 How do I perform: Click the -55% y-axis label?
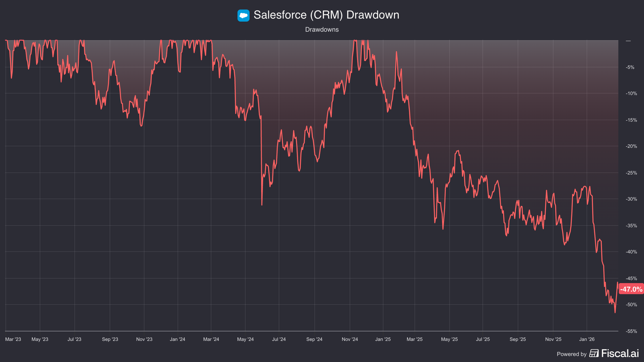pos(631,331)
